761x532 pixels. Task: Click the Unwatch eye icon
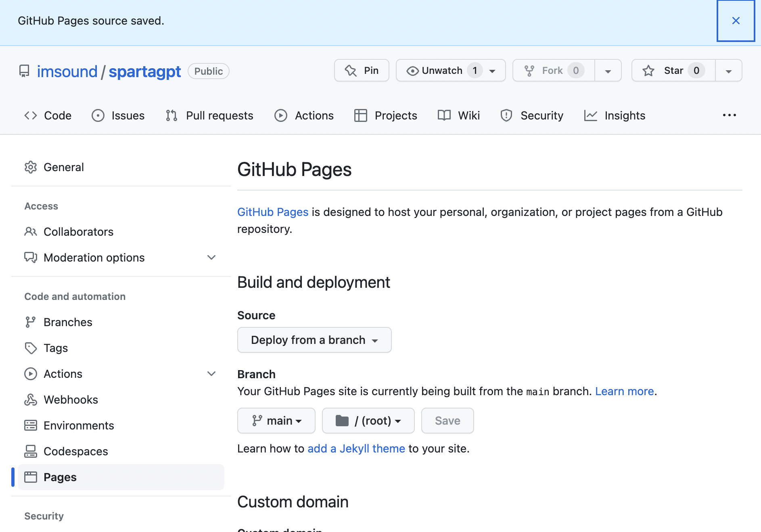coord(412,71)
